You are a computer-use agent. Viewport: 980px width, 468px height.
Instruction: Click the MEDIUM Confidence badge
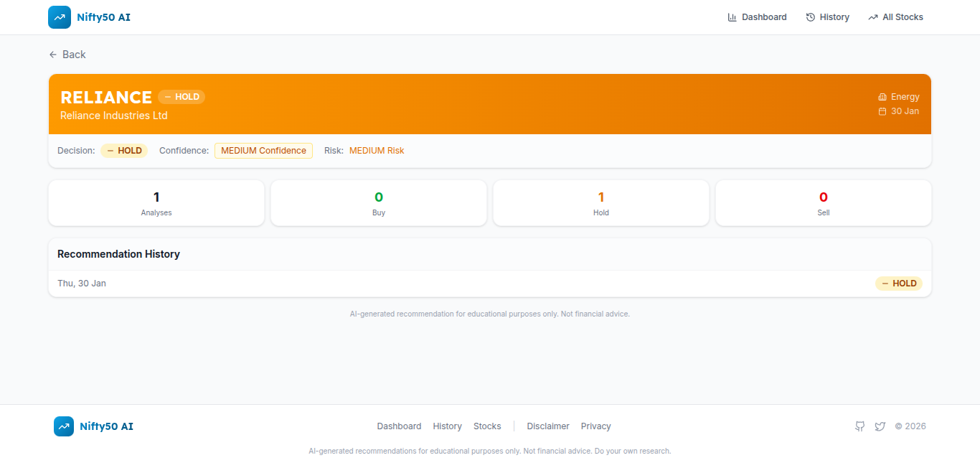[x=263, y=151]
